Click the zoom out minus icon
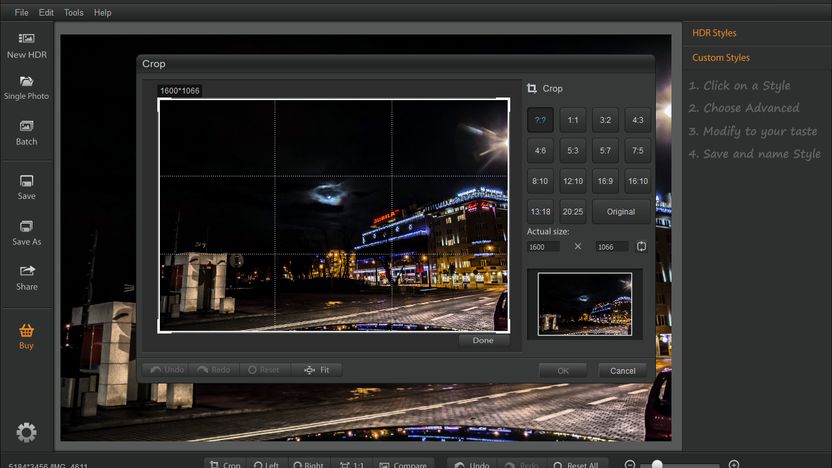 coord(629,464)
